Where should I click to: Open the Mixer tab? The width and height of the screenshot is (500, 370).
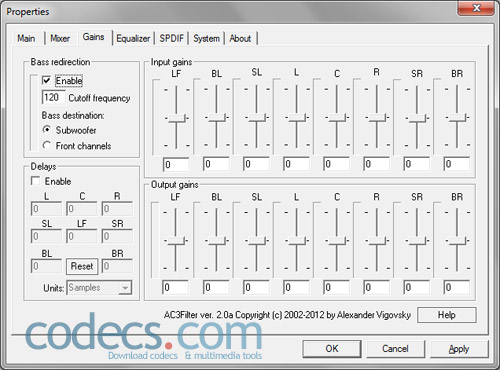point(60,39)
